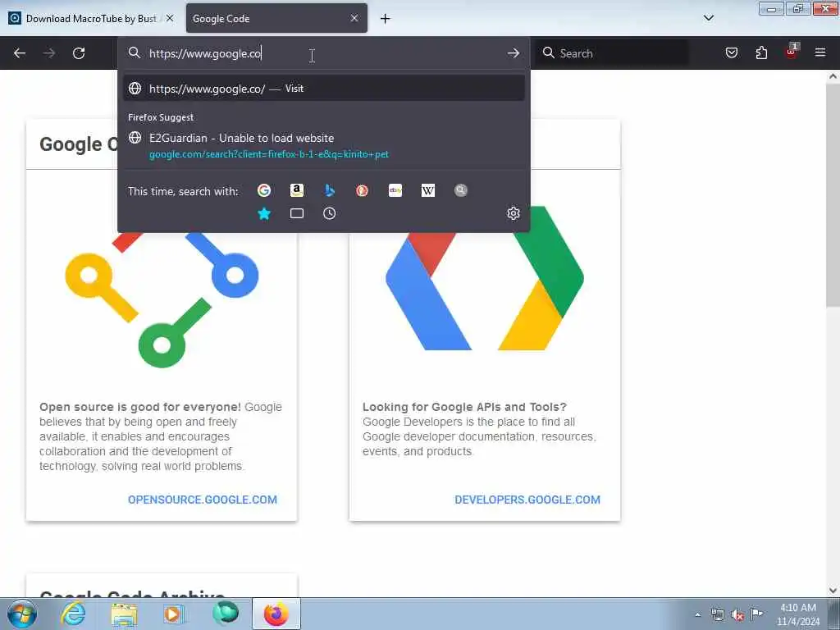Close the Download MacroTube tab
The height and width of the screenshot is (630, 840).
(x=170, y=18)
